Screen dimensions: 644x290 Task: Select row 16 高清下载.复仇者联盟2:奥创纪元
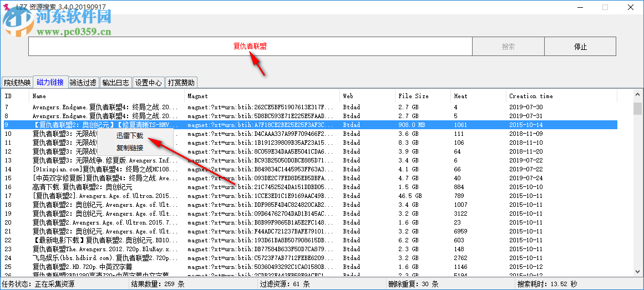point(311,187)
